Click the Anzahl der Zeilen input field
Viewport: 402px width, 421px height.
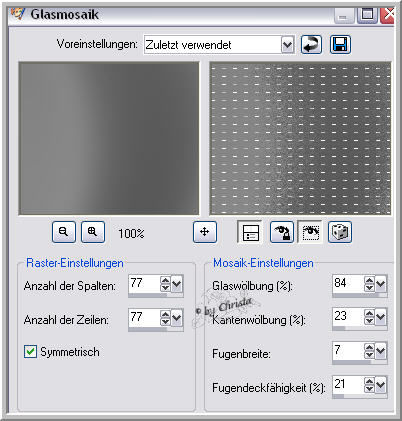tap(144, 318)
